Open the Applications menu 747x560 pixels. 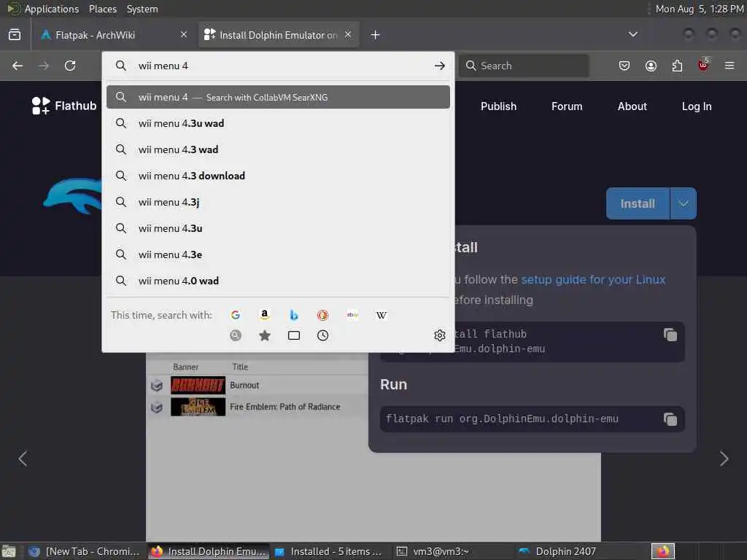[x=52, y=9]
